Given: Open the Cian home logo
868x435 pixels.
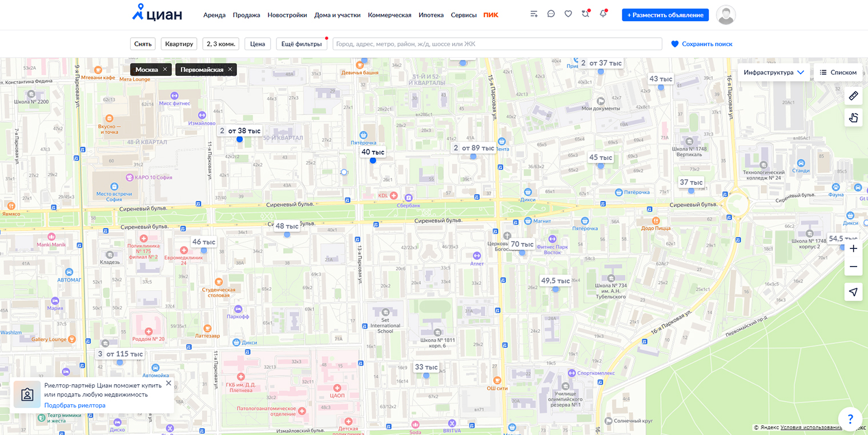Looking at the screenshot, I should 157,13.
